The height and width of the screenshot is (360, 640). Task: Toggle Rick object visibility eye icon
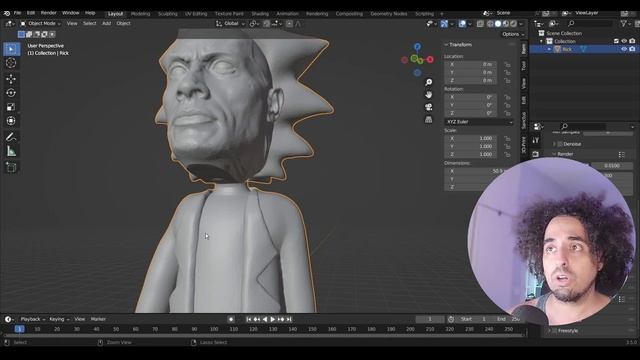click(x=624, y=49)
